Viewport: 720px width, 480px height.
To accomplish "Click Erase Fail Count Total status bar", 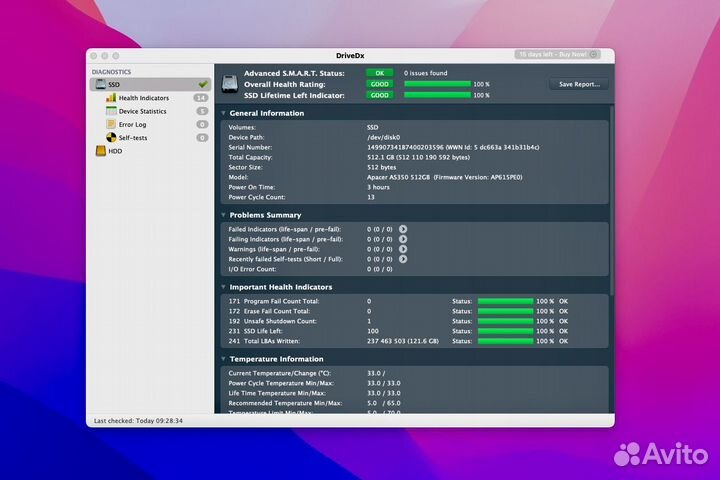I will [x=505, y=311].
